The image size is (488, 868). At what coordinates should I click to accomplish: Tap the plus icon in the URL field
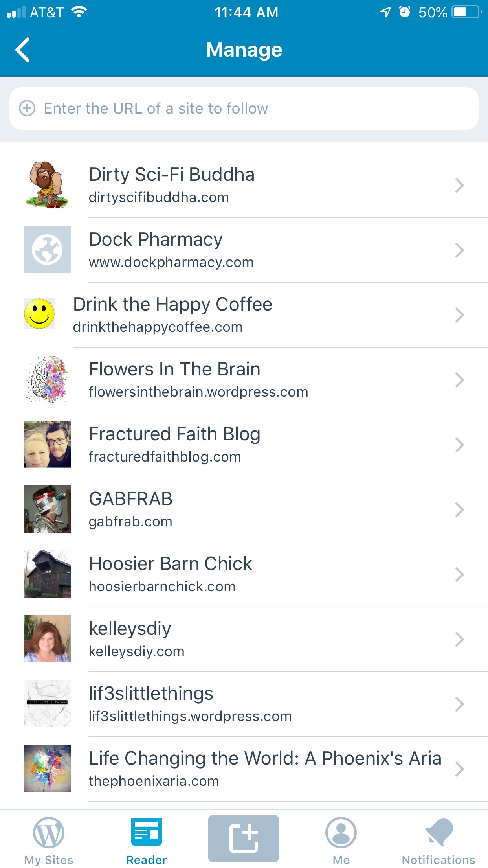tap(27, 108)
